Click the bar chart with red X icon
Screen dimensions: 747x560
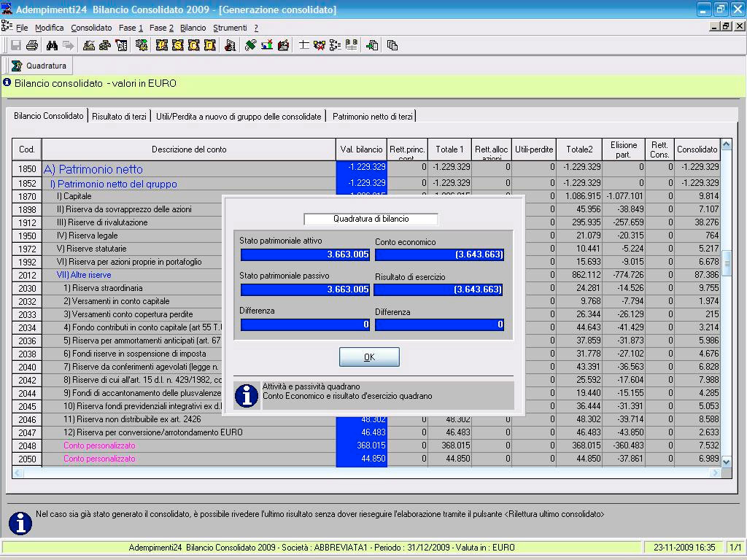(x=267, y=45)
